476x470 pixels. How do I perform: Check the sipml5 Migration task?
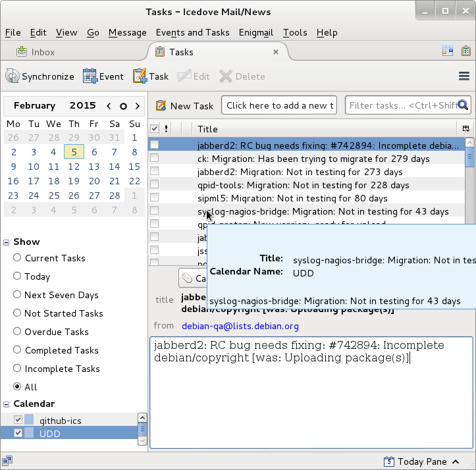[154, 197]
